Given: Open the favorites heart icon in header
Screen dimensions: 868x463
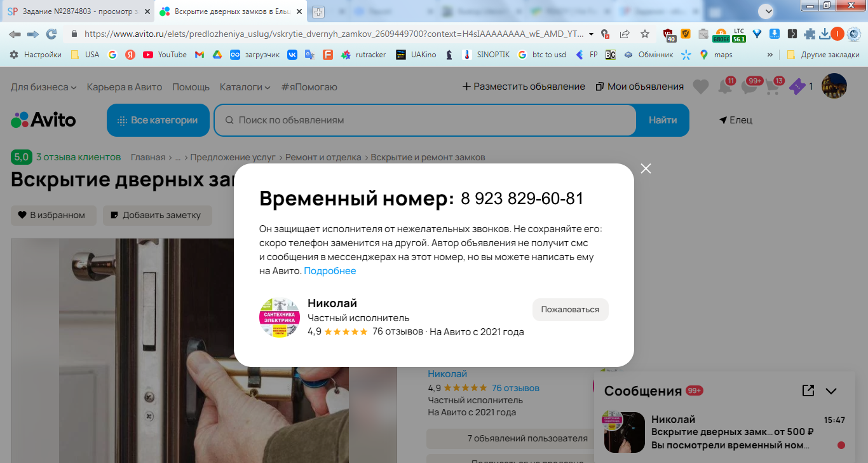Looking at the screenshot, I should click(701, 86).
